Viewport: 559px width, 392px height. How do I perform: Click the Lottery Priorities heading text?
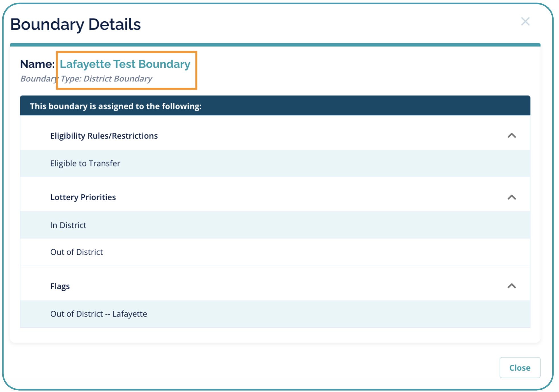(83, 197)
